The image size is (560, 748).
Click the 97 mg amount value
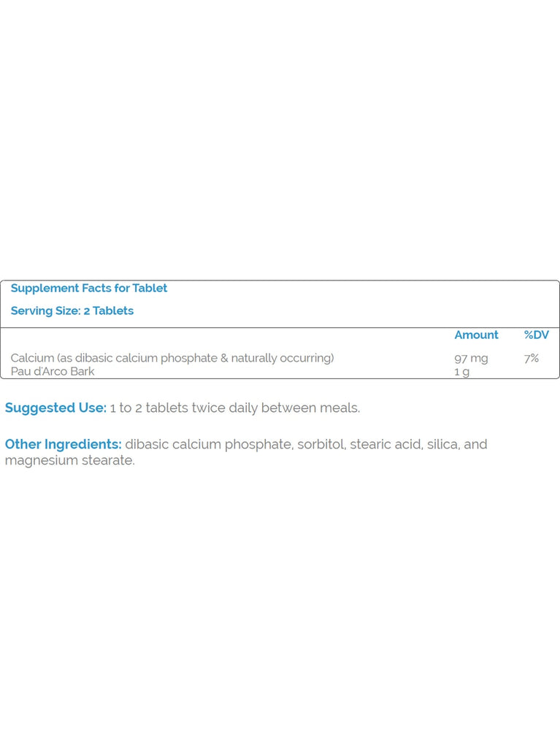tap(471, 359)
